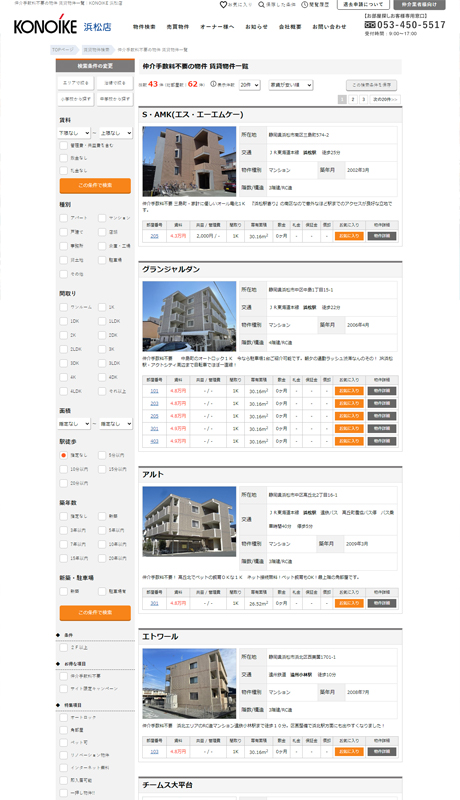Tick the 1LDK floor plan checkbox
460x800 pixels.
coord(102,321)
